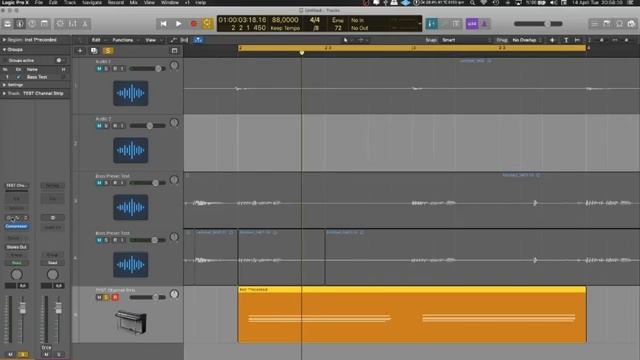Viewport: 640px width, 360px height.
Task: Duplicate the selected track with the duplicate icon
Action: tap(94, 51)
